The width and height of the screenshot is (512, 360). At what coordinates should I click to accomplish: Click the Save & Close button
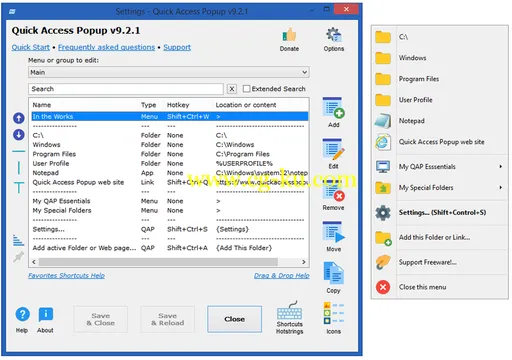pos(100,319)
